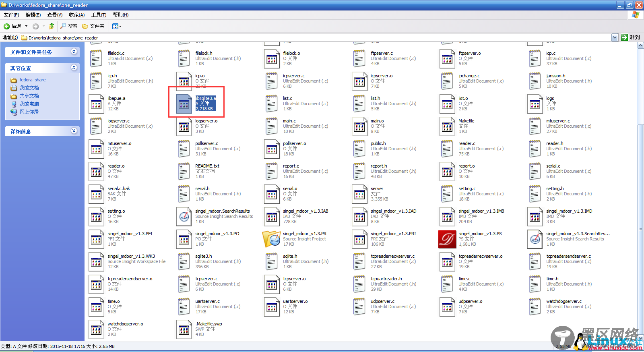Select the ftpserver.o file icon
The height and width of the screenshot is (352, 644).
[x=447, y=59]
